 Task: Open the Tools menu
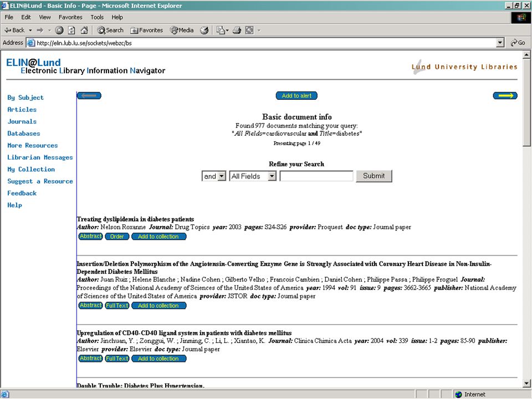click(x=97, y=17)
